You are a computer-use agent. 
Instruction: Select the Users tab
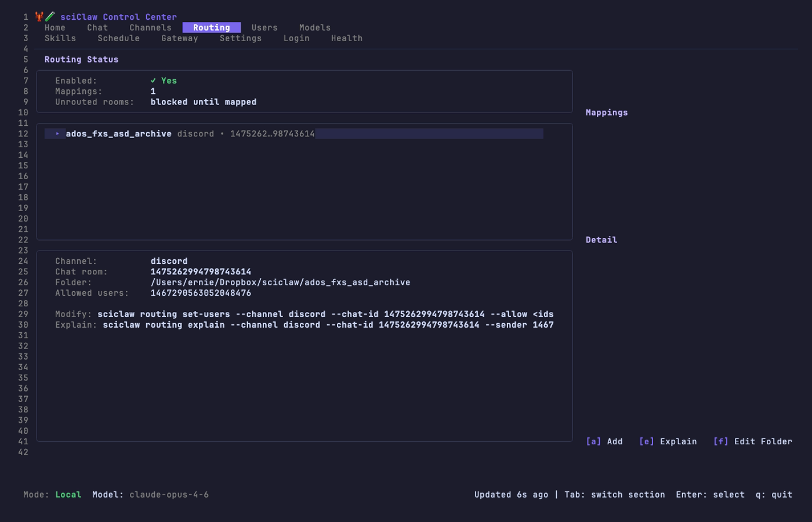click(x=264, y=27)
